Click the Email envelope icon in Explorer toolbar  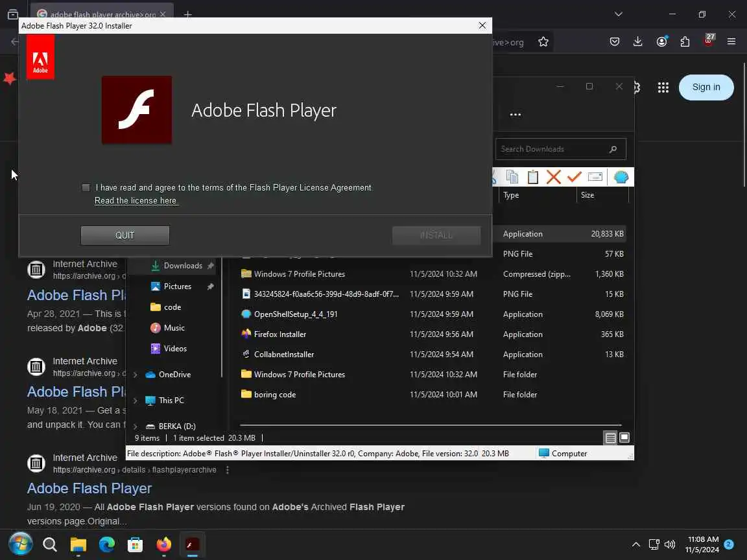coord(595,177)
